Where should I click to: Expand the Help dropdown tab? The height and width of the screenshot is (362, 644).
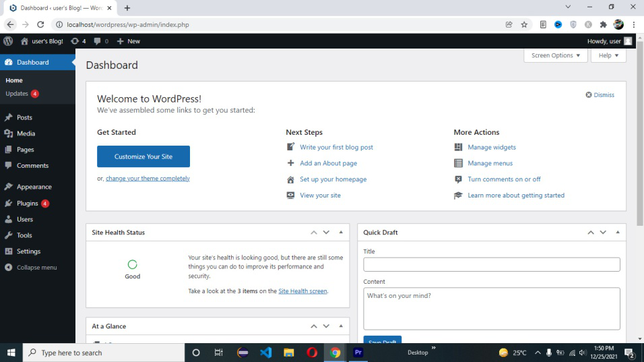608,55
